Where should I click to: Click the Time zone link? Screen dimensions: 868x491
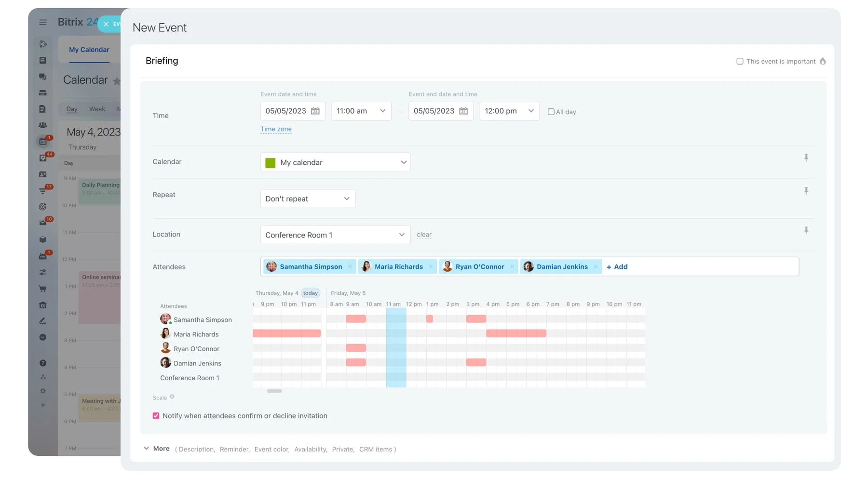(x=276, y=129)
